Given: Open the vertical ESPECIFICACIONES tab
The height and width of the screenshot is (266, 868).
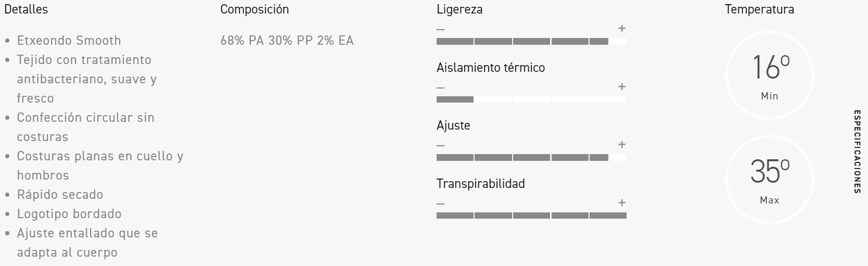Looking at the screenshot, I should click(857, 151).
